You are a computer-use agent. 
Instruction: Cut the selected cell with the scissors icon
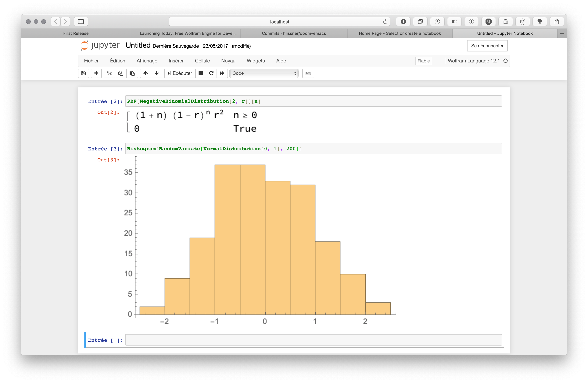point(109,73)
